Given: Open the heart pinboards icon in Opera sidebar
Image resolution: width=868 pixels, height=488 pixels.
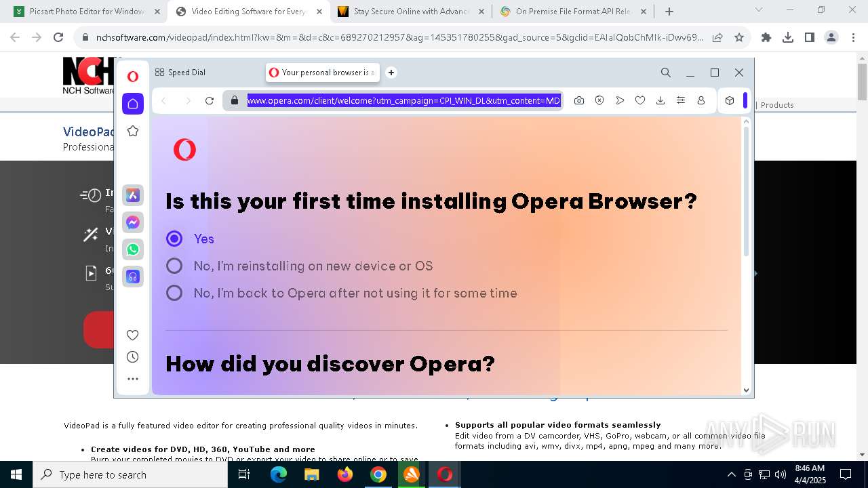Looking at the screenshot, I should (x=133, y=335).
